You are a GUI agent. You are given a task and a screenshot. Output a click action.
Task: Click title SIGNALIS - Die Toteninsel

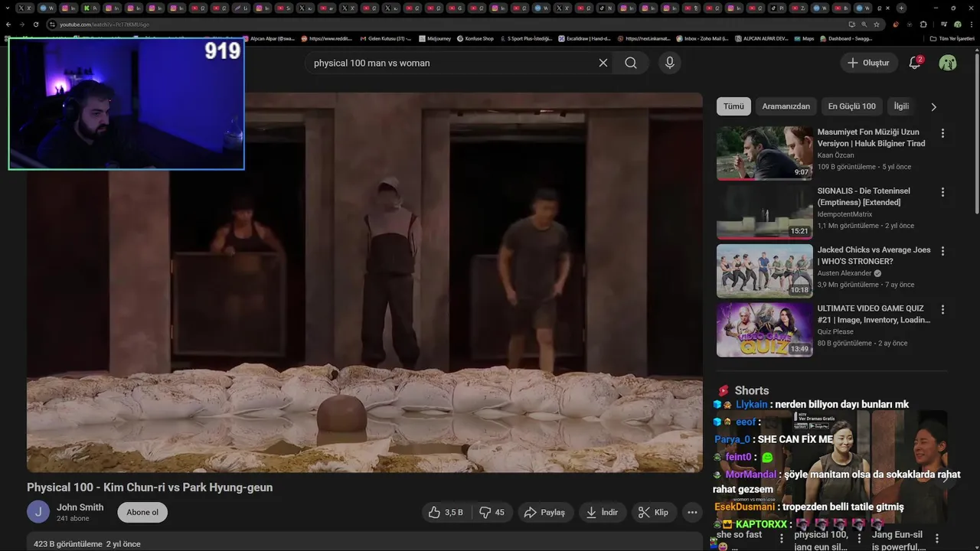(864, 197)
